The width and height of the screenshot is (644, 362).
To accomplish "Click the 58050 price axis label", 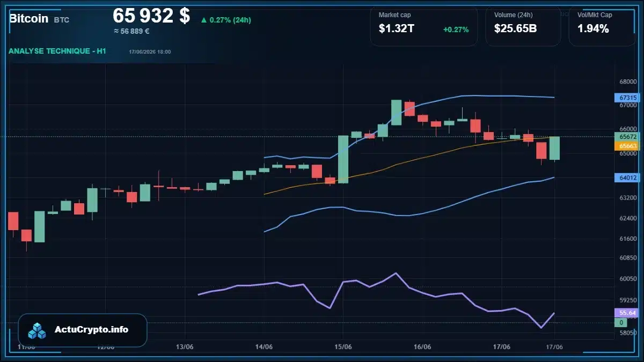I will pos(627,333).
